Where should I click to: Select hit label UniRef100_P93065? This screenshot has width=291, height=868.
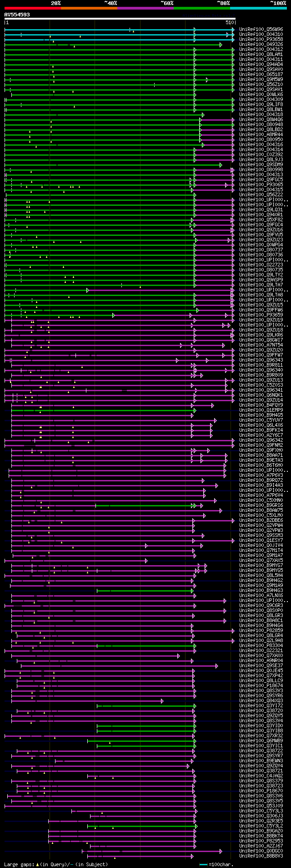(261, 184)
